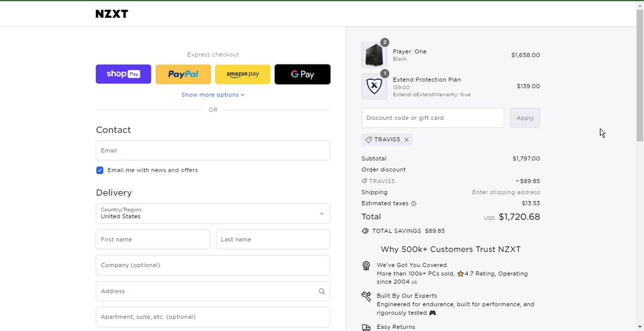Click the Built By Our Experts tools icon
Viewport: 644px width, 331px height.
point(366,296)
